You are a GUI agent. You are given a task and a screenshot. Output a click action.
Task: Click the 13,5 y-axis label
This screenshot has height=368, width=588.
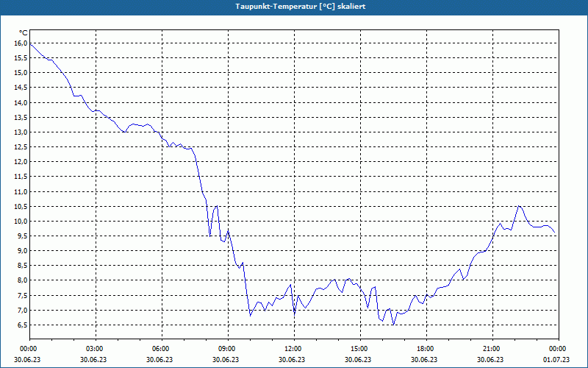21,117
